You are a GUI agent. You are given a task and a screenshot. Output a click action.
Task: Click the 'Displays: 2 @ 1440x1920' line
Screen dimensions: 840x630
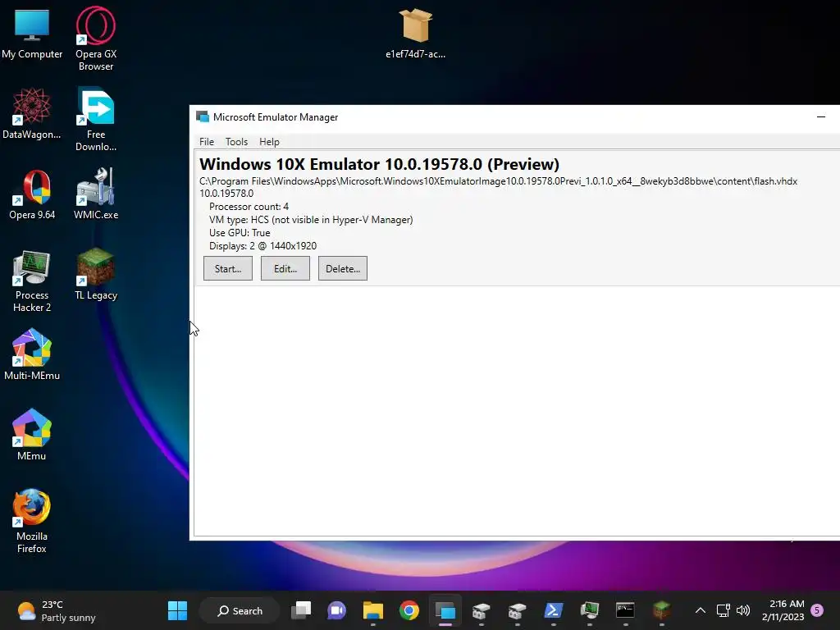pos(262,246)
